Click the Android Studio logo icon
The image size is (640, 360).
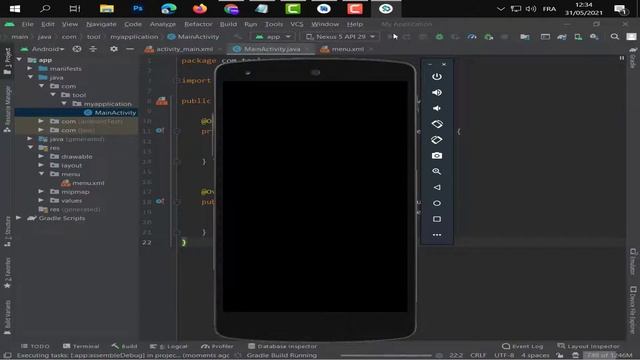[x=9, y=24]
